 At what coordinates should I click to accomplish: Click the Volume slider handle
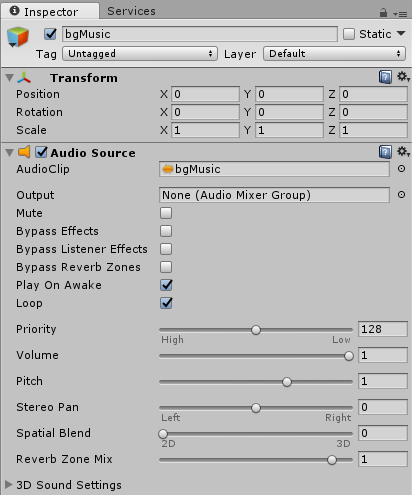coord(349,356)
